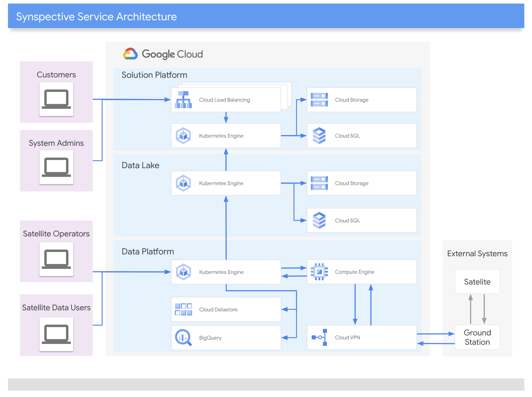Select the Satellite Operators laptop icon
The width and height of the screenshot is (532, 397).
pyautogui.click(x=56, y=259)
